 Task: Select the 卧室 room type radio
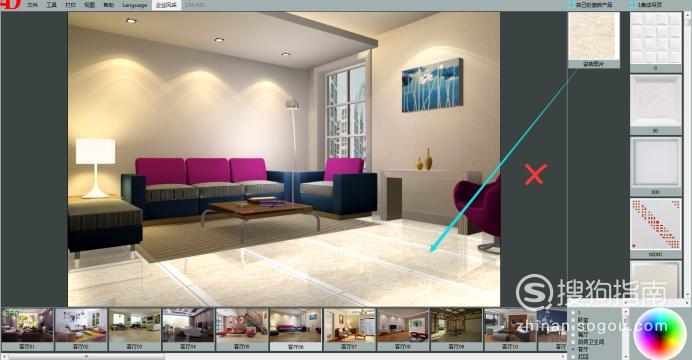click(574, 320)
